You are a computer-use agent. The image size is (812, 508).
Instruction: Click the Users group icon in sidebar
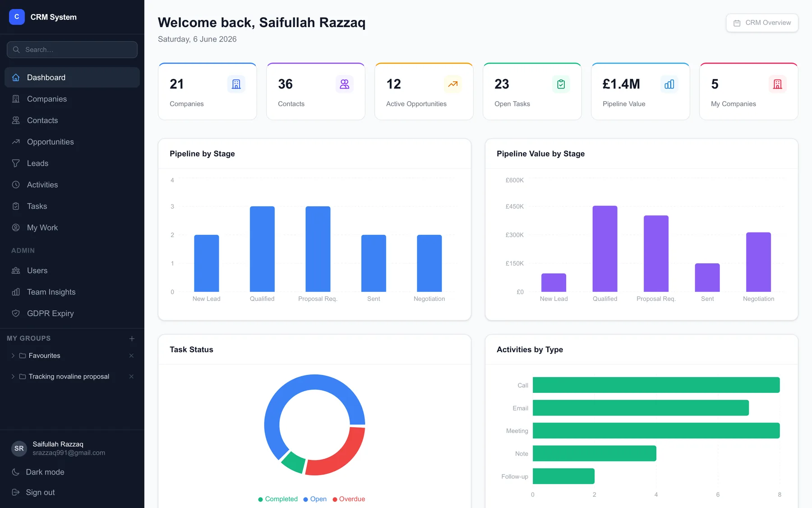tap(16, 270)
